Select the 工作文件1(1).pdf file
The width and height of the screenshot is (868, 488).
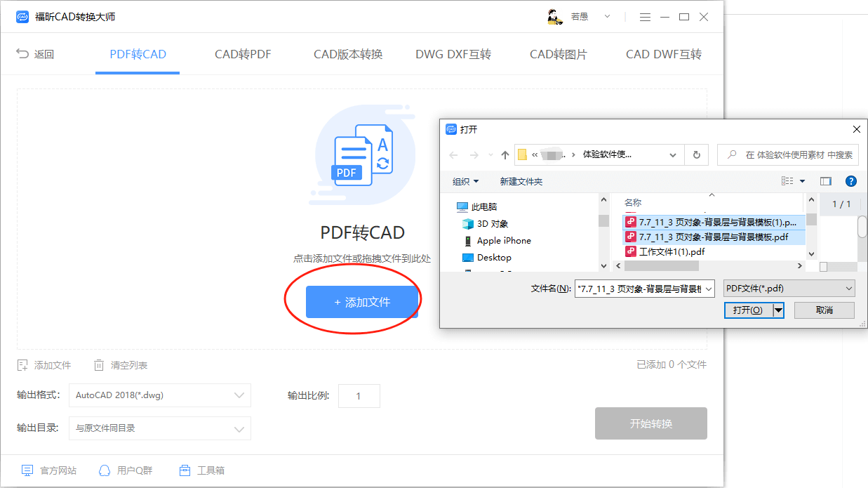[665, 251]
